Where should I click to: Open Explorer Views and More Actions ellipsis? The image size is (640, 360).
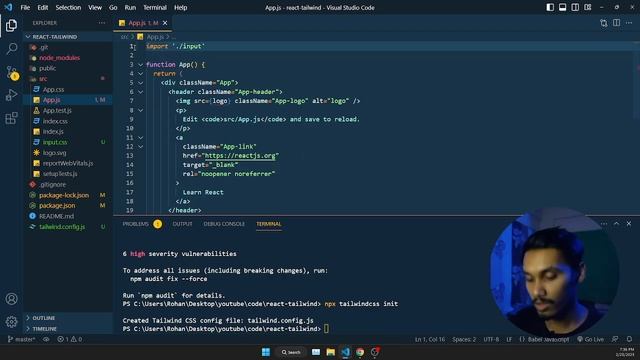(102, 23)
